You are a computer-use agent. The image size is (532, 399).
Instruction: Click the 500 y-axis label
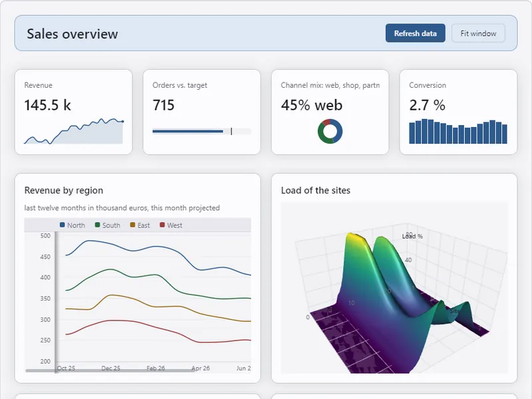pos(45,235)
